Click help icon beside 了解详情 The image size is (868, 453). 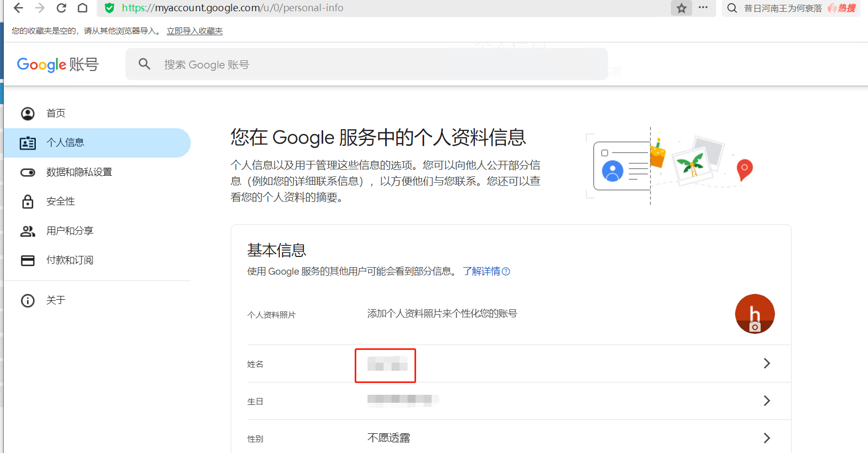506,271
